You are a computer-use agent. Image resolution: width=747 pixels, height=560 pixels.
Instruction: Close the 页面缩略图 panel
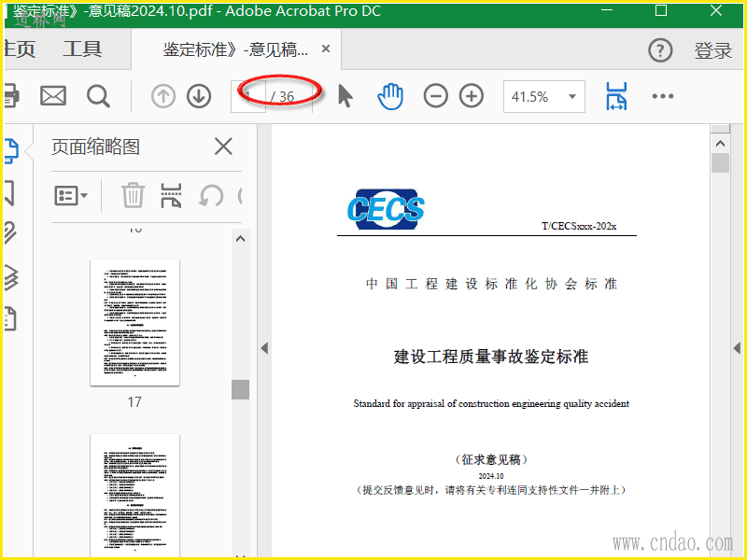(223, 147)
